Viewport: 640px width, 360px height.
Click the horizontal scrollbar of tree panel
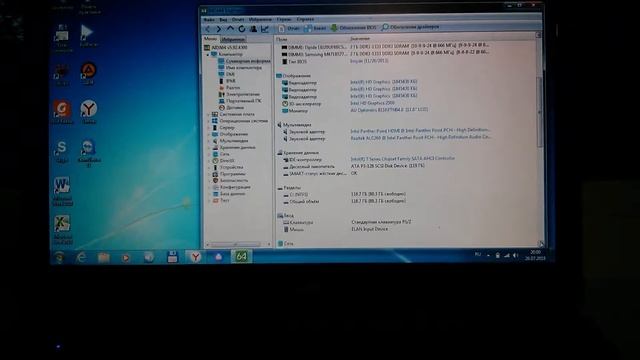237,244
